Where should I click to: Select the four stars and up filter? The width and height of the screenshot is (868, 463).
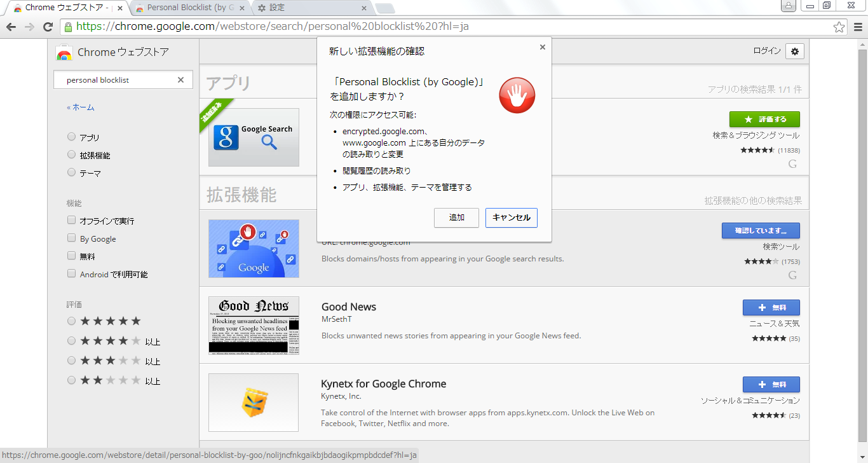click(72, 341)
